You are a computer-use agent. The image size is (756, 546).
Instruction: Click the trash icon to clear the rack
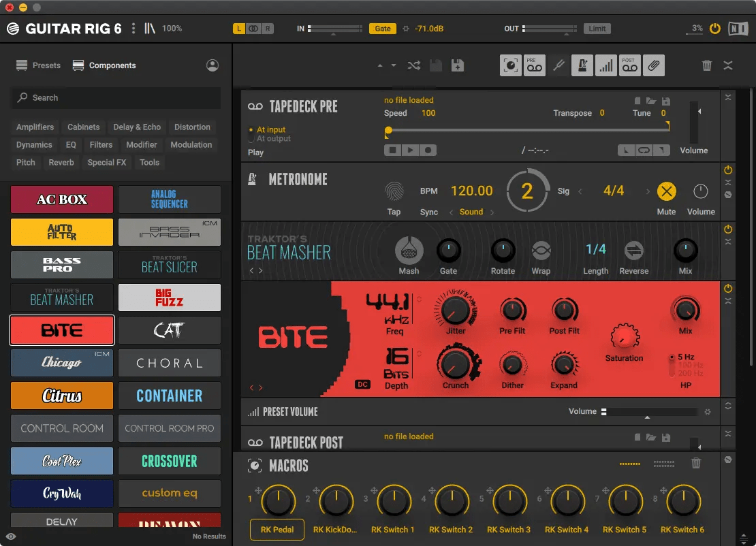(706, 65)
